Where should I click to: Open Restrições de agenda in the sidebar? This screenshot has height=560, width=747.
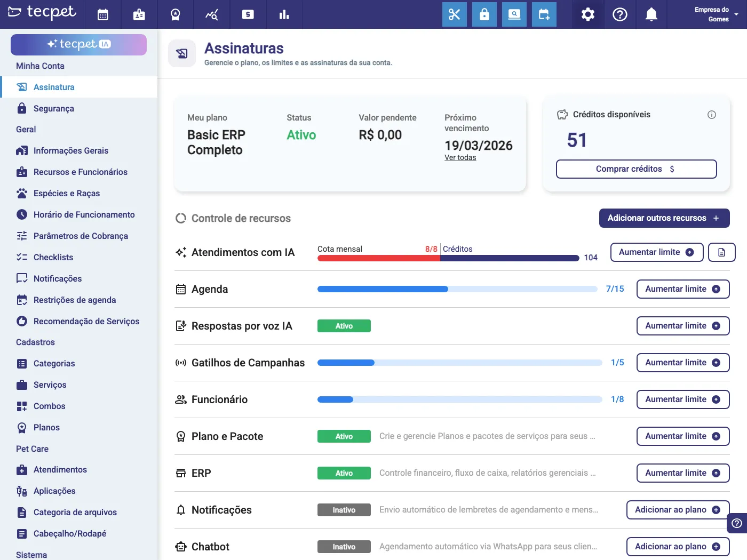(x=79, y=300)
